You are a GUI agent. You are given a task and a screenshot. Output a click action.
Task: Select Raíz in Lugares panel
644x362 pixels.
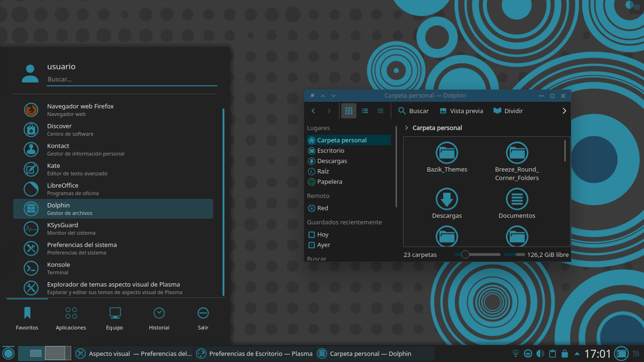pos(348,171)
